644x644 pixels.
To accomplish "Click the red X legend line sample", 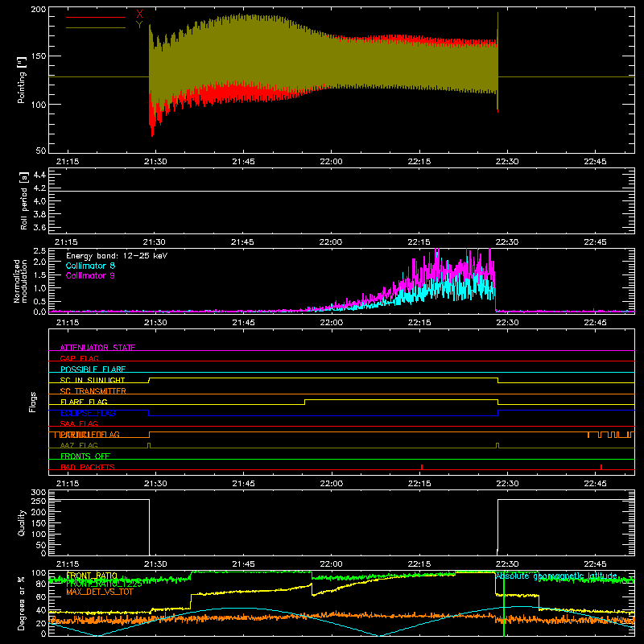I will (96, 17).
